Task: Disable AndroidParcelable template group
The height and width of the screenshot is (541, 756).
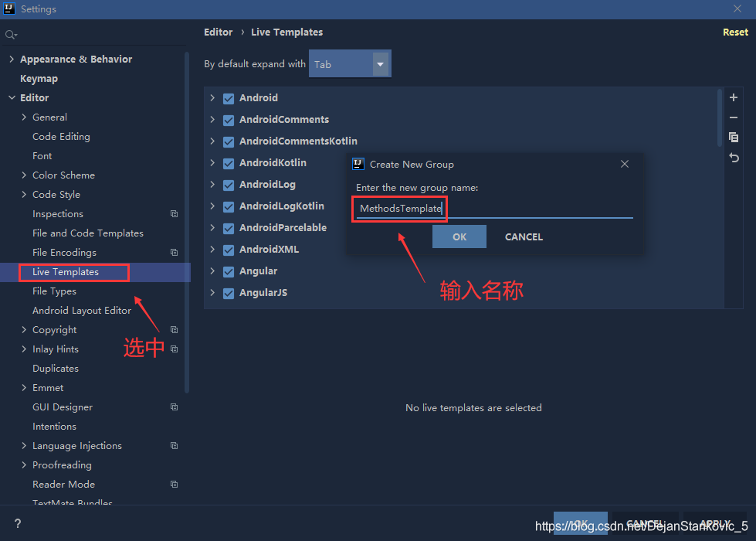Action: [x=229, y=228]
